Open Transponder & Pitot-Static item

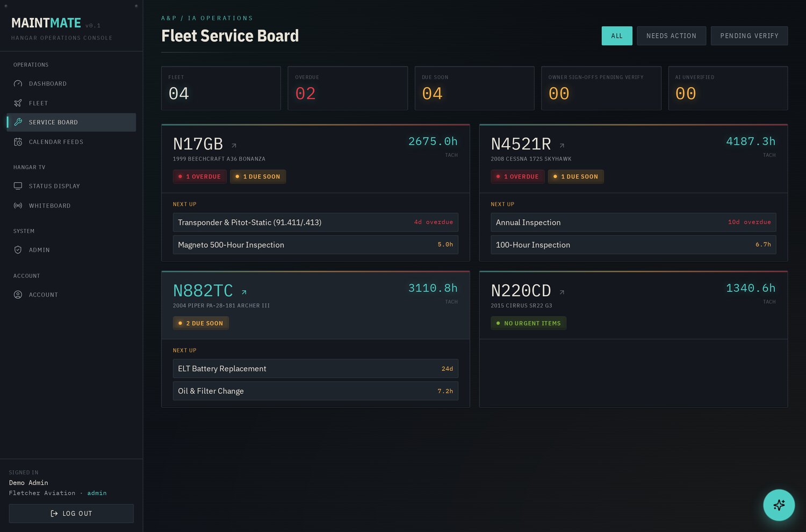[315, 222]
